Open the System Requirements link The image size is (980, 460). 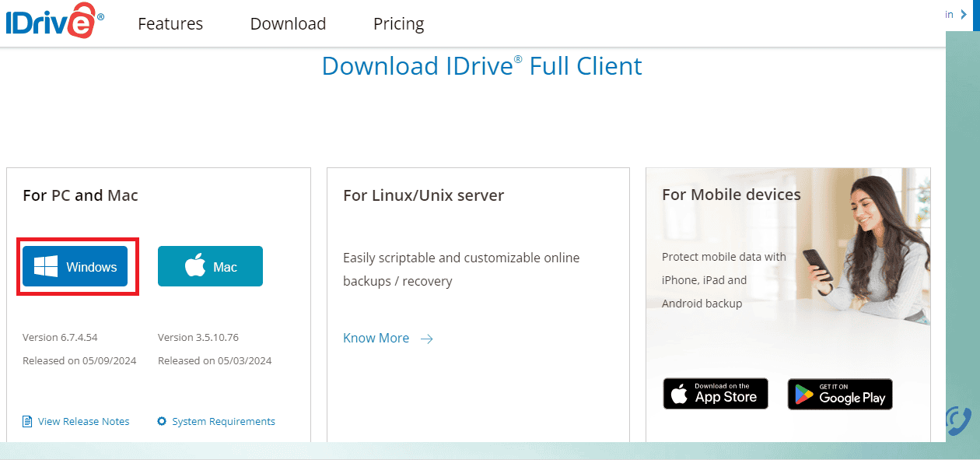[223, 421]
